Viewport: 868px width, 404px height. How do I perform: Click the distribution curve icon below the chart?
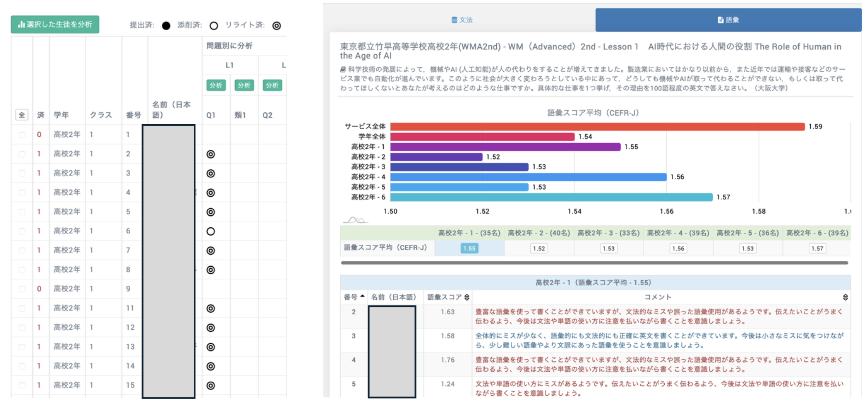[x=355, y=220]
